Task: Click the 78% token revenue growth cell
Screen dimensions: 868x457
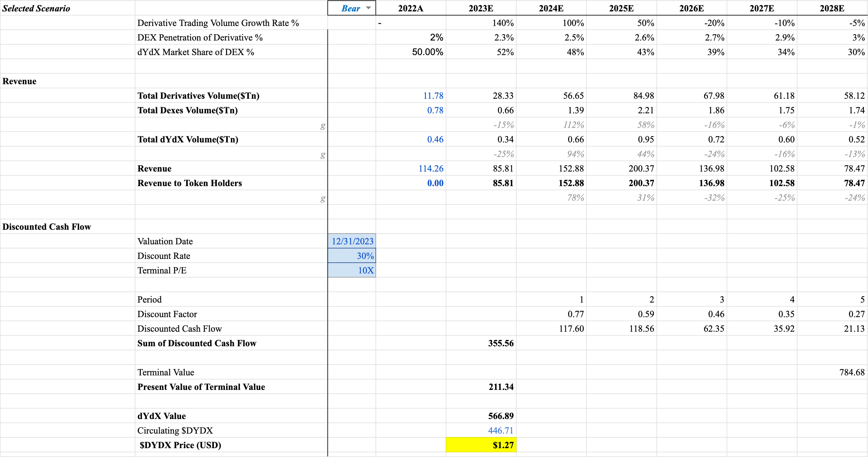Action: [551, 197]
